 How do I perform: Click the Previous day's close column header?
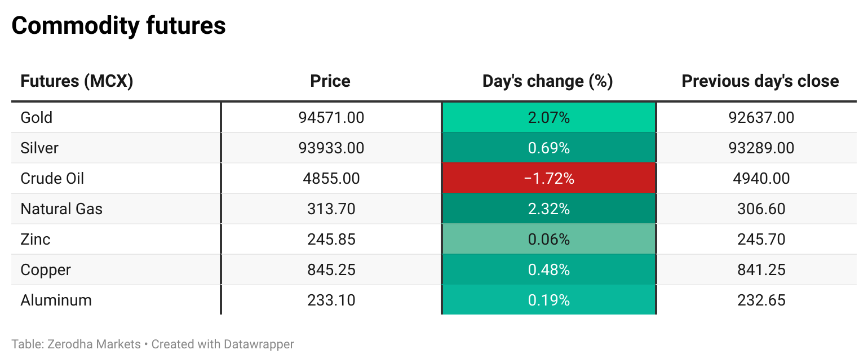coord(760,81)
